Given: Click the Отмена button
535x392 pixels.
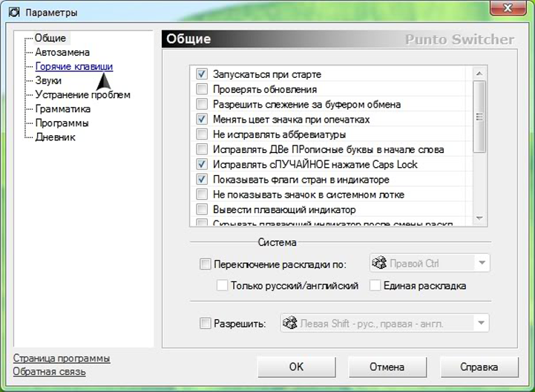Looking at the screenshot, I should point(387,367).
